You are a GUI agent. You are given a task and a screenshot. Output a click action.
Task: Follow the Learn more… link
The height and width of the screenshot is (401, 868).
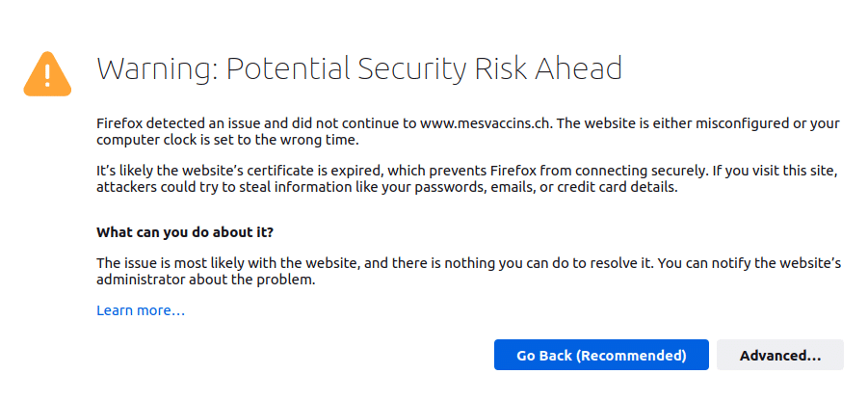pos(141,310)
